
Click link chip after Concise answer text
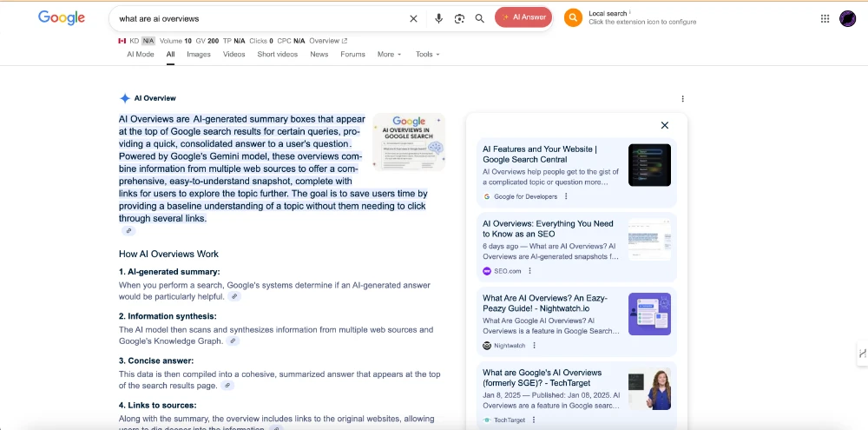tap(227, 385)
